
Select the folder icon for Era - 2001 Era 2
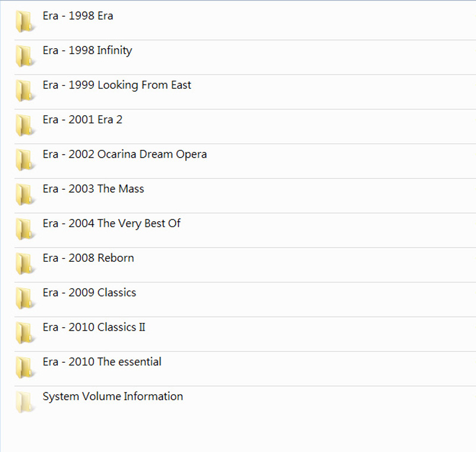(x=24, y=125)
